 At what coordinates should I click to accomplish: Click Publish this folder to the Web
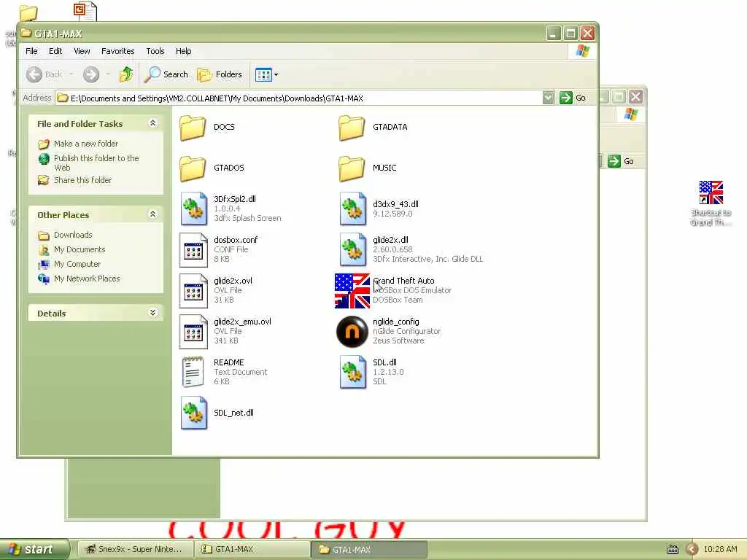(x=96, y=163)
